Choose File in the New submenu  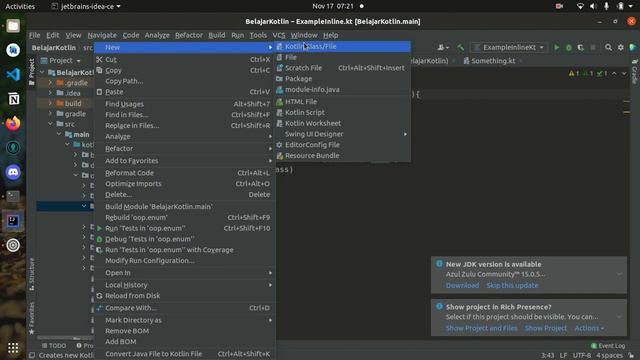343,57
